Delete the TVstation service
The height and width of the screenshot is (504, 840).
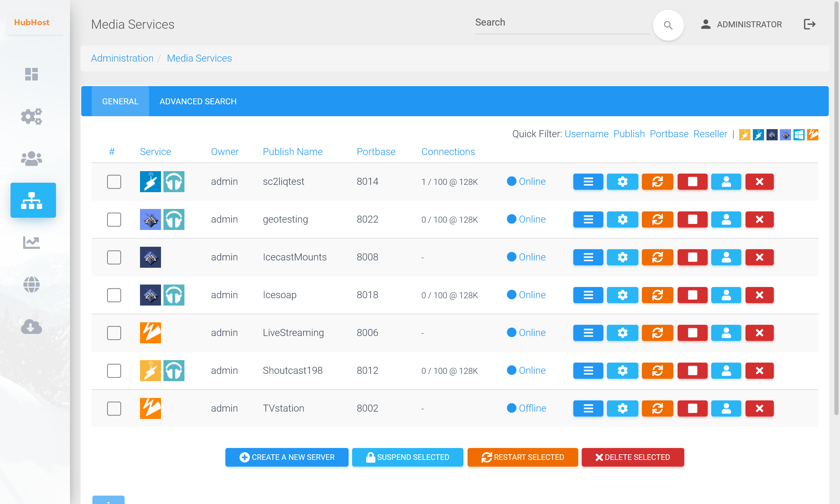click(x=759, y=408)
